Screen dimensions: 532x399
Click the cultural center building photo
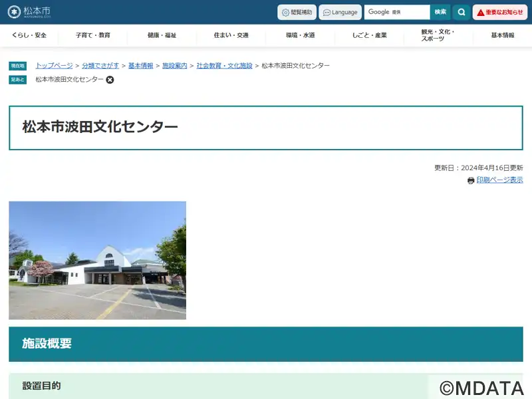pos(97,260)
